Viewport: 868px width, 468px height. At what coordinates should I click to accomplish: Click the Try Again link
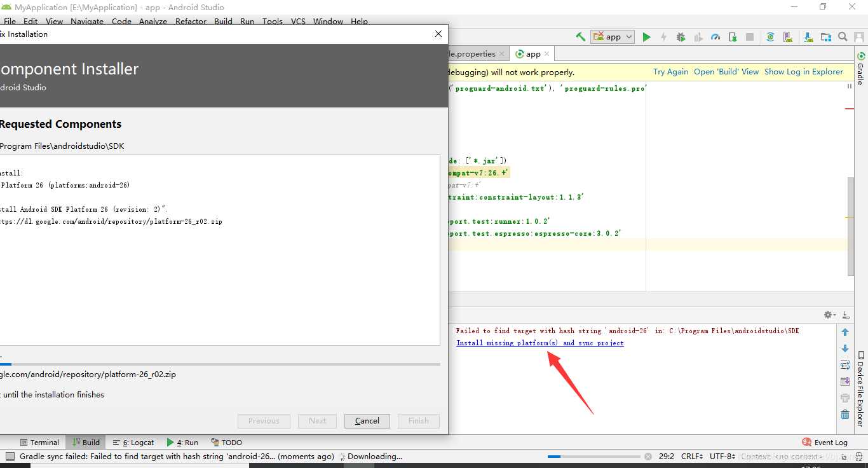pyautogui.click(x=670, y=72)
